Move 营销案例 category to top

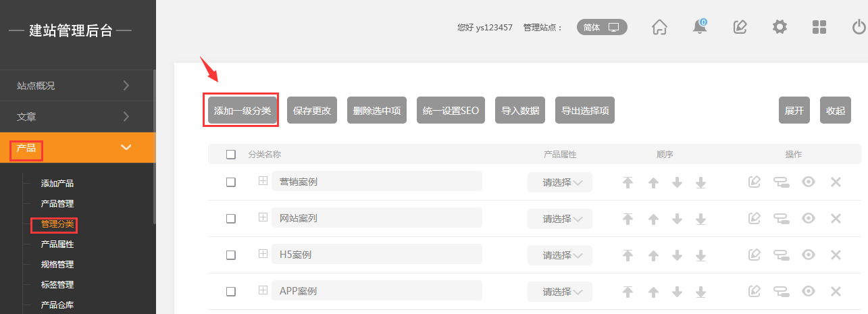(628, 182)
